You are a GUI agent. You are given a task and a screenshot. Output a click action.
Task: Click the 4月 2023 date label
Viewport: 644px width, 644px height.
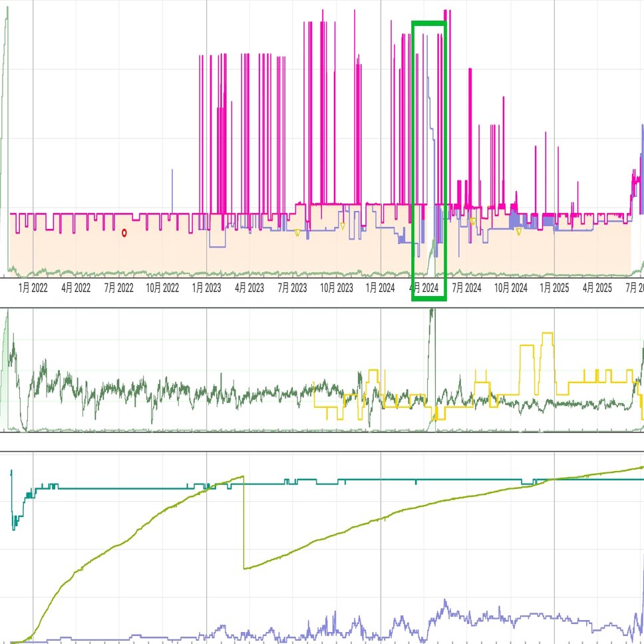tap(249, 288)
